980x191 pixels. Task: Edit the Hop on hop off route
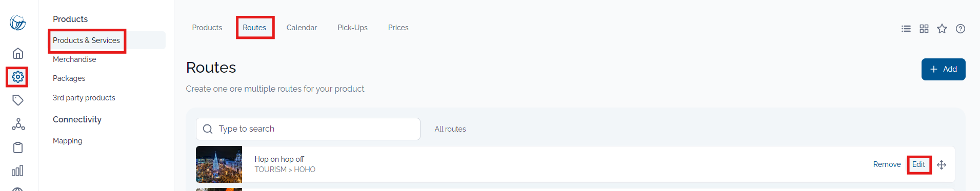pyautogui.click(x=918, y=164)
